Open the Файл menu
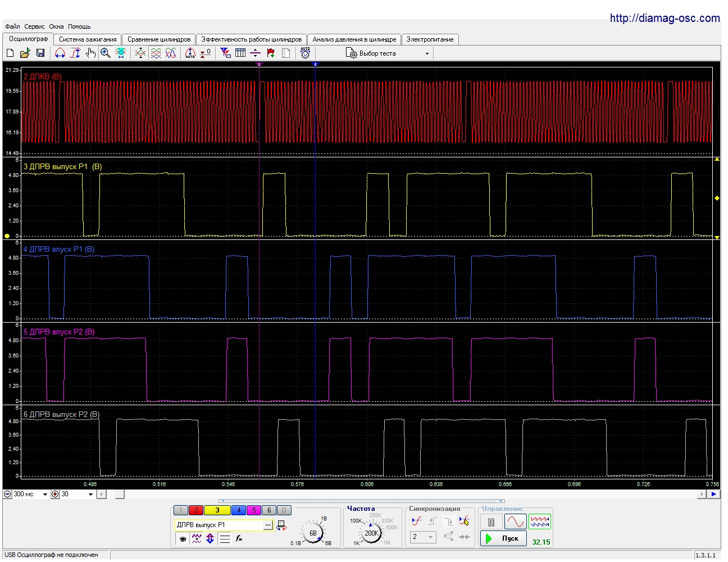The width and height of the screenshot is (728, 562). [x=12, y=26]
